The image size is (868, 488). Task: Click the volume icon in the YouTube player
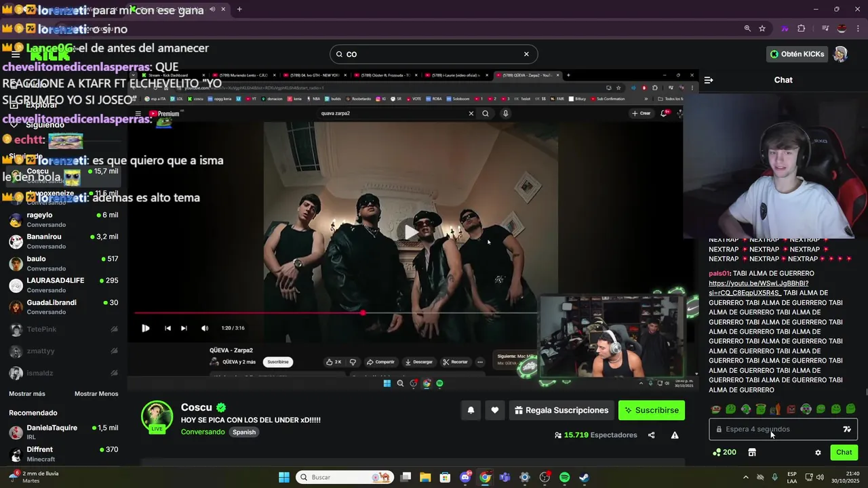[205, 328]
